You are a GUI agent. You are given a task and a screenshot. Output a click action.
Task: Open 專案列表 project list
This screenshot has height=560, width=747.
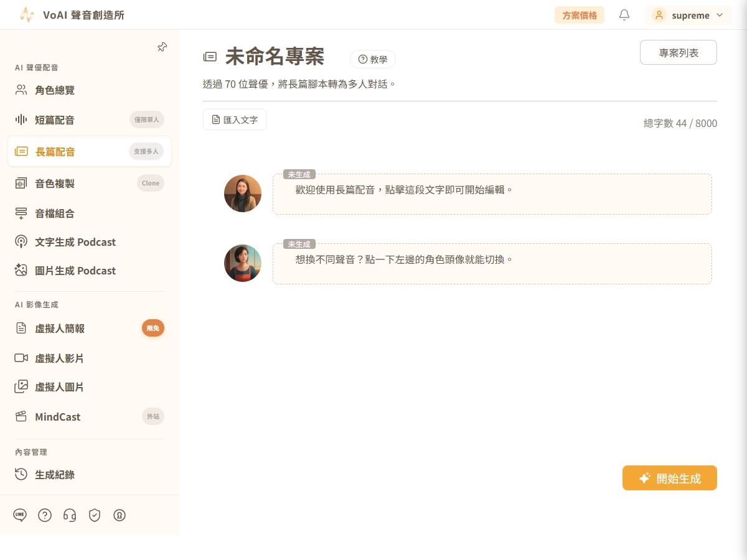click(679, 53)
